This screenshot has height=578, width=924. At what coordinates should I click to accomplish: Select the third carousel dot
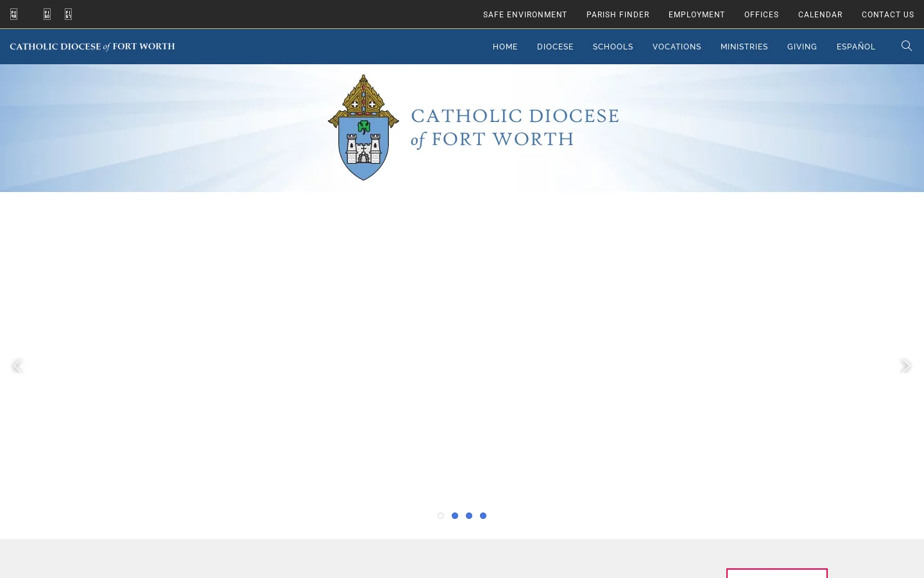(x=469, y=516)
